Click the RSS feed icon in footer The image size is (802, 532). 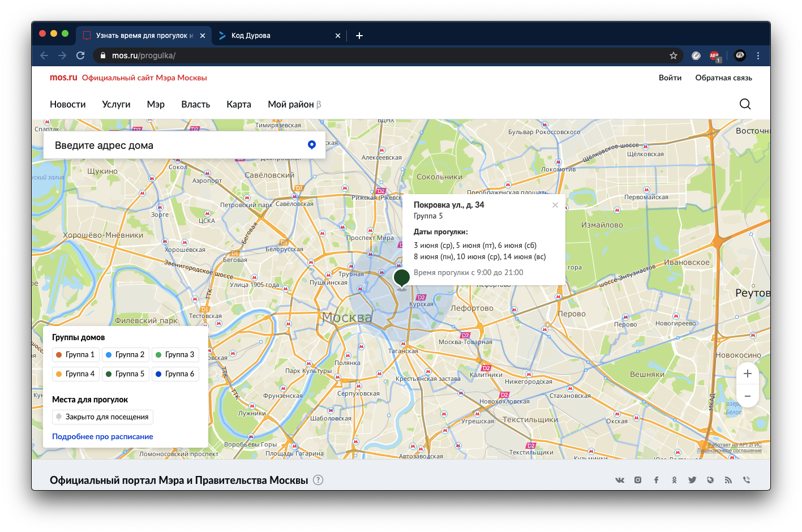728,480
